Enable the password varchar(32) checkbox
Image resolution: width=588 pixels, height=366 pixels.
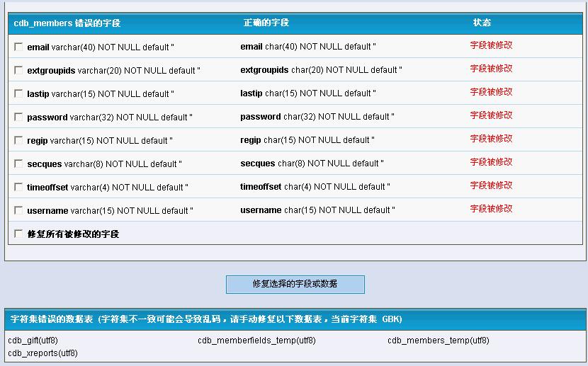click(x=18, y=117)
